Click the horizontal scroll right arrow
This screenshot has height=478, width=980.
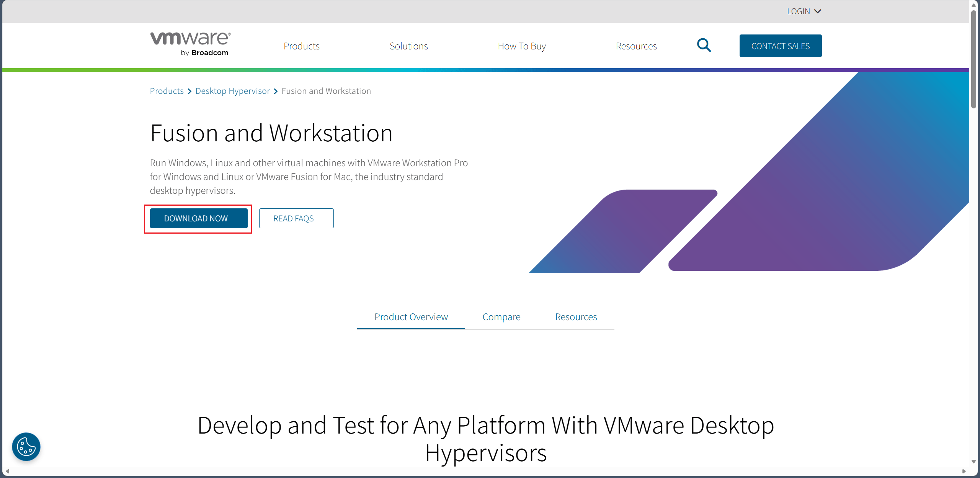[964, 471]
